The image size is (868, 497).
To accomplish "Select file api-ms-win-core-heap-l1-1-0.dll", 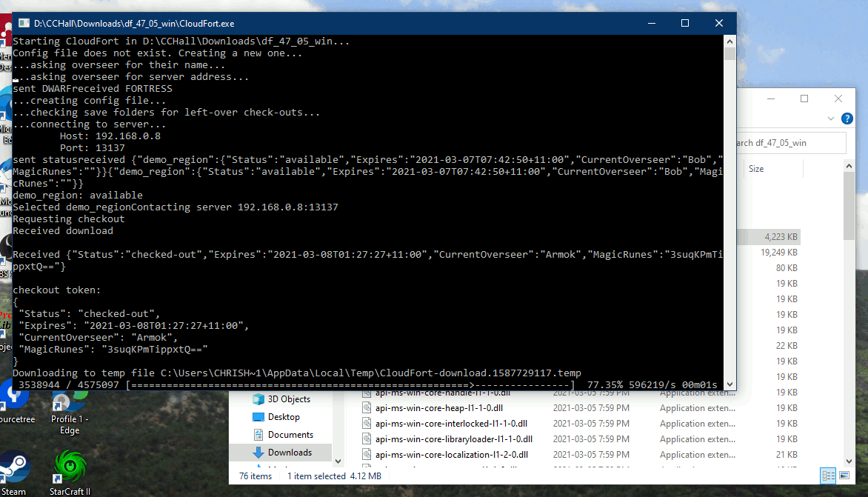I will coord(439,408).
